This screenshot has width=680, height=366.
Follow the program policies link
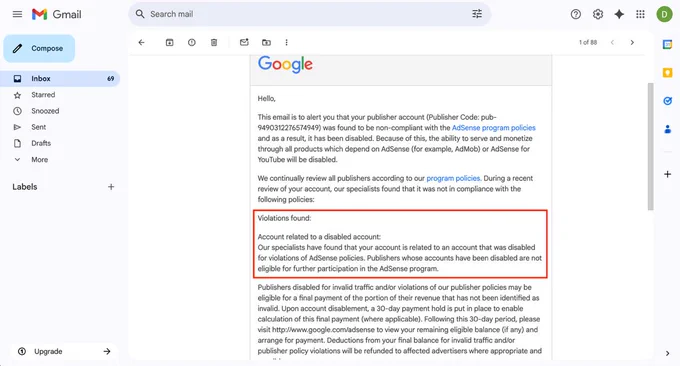coord(453,178)
